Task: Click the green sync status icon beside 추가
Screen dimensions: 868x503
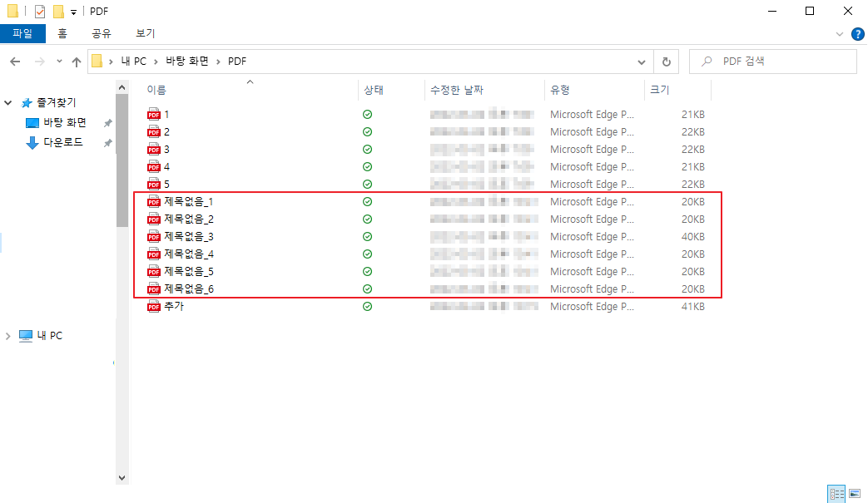Action: [367, 306]
